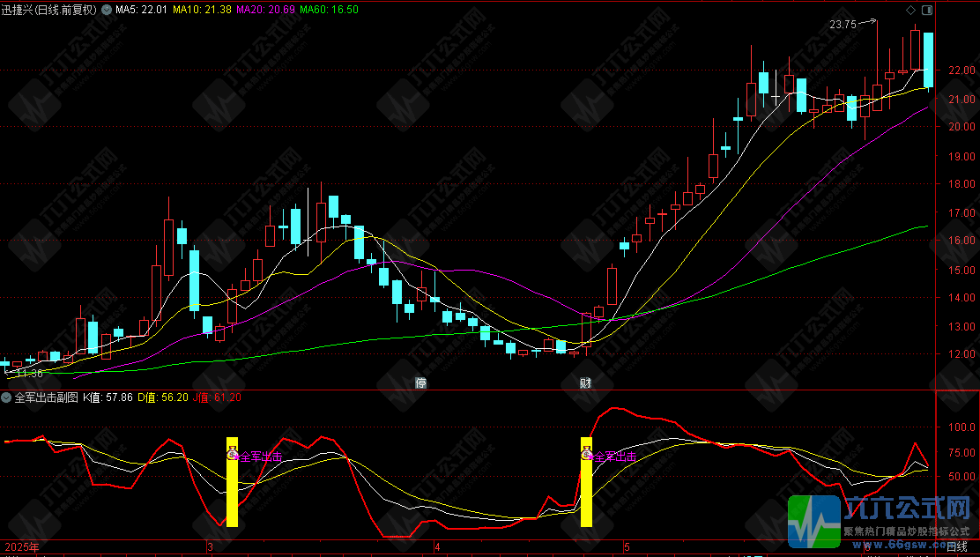
Task: Click the 50.00 sub-chart axis label
Action: click(x=961, y=476)
